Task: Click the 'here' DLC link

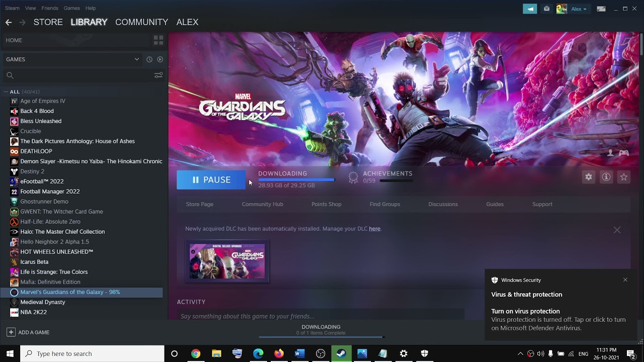Action: point(375,229)
